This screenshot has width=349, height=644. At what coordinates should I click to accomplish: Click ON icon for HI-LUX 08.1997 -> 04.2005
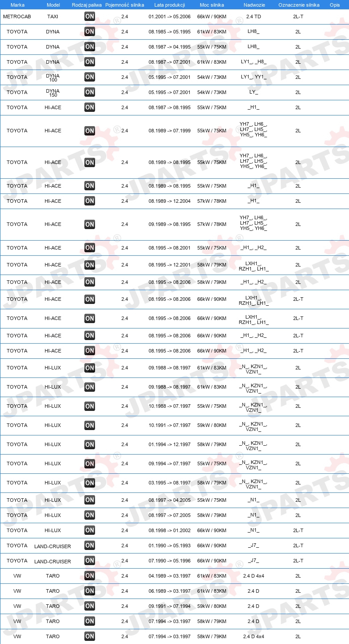click(90, 500)
